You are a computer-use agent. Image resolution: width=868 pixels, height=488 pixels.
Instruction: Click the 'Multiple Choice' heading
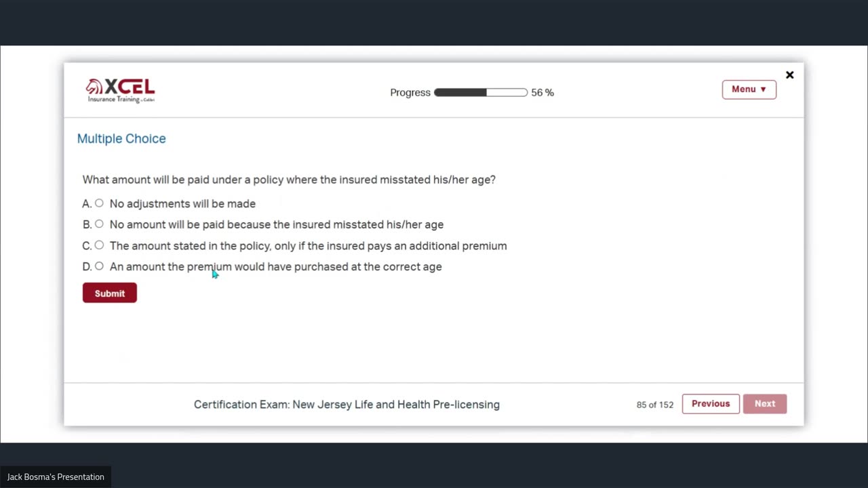[x=121, y=139]
